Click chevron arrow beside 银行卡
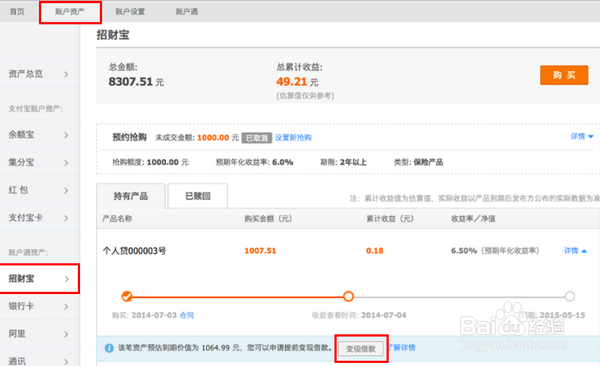 66,307
